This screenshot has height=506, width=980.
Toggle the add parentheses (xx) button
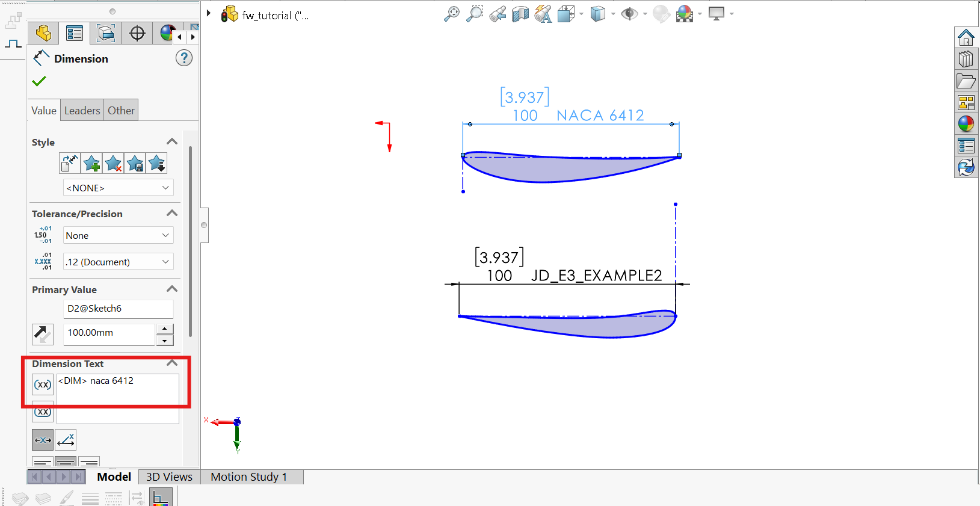(43, 384)
